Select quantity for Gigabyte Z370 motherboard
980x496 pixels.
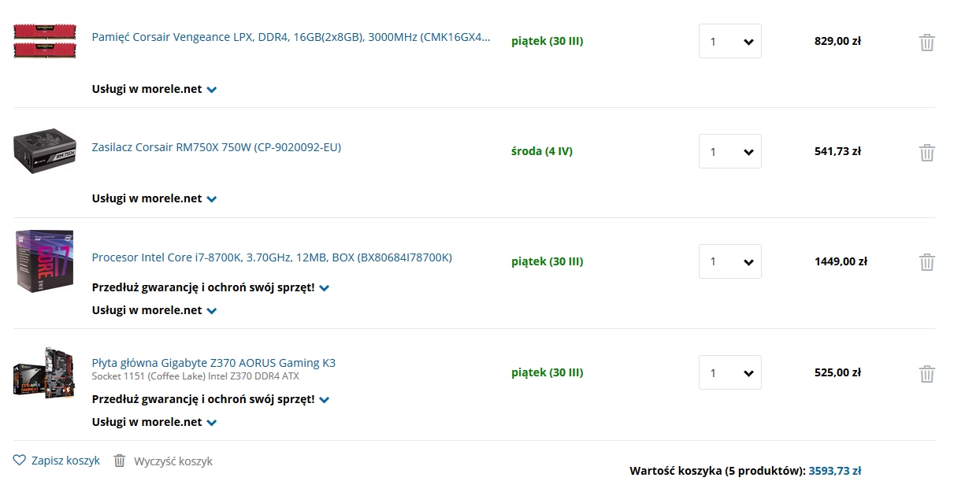(x=730, y=372)
